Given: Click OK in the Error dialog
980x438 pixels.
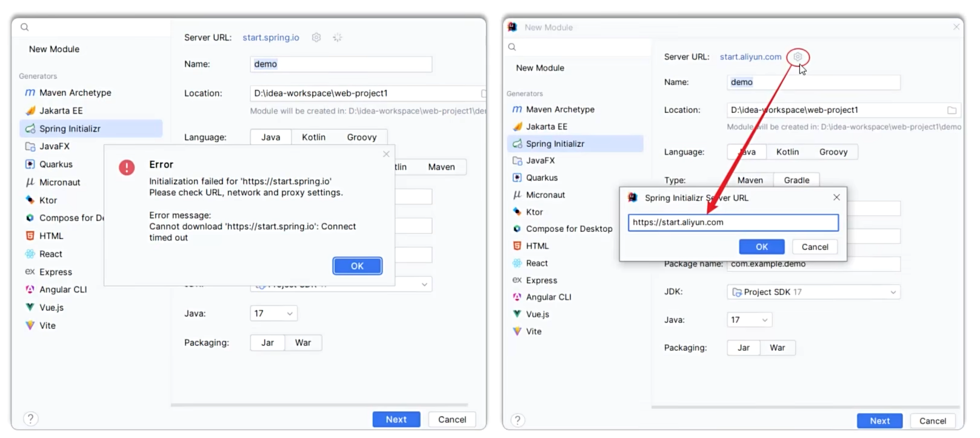Looking at the screenshot, I should coord(358,266).
